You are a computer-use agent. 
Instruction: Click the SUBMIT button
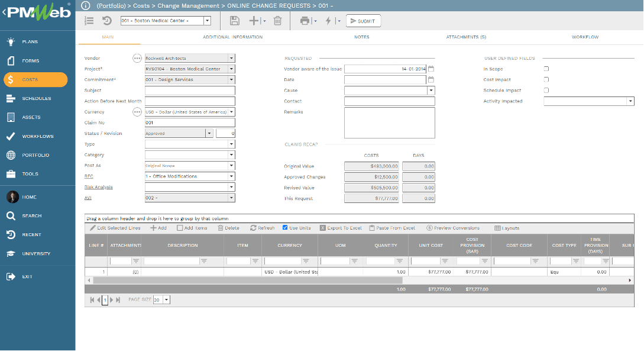coord(363,20)
